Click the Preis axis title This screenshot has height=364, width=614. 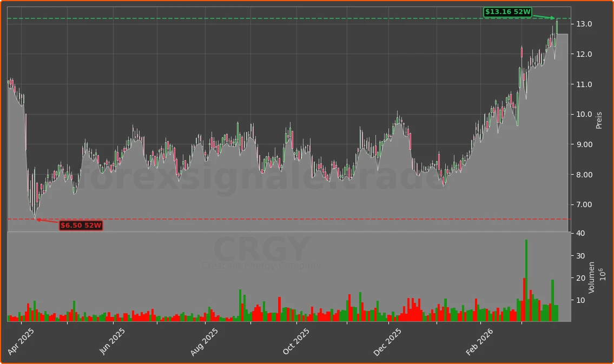[599, 121]
